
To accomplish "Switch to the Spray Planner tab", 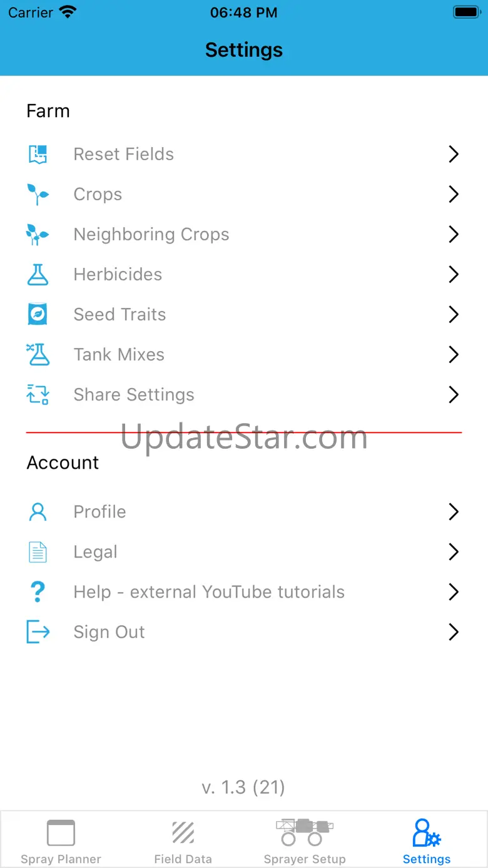I will click(61, 841).
